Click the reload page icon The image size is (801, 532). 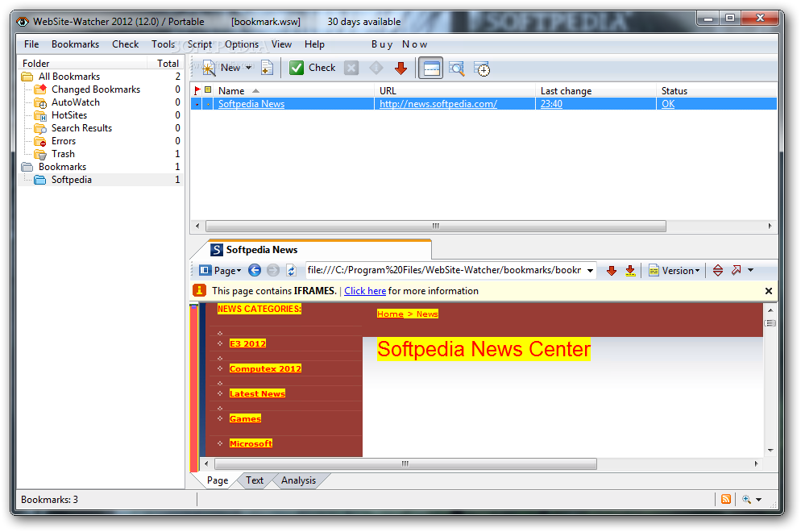(x=291, y=270)
